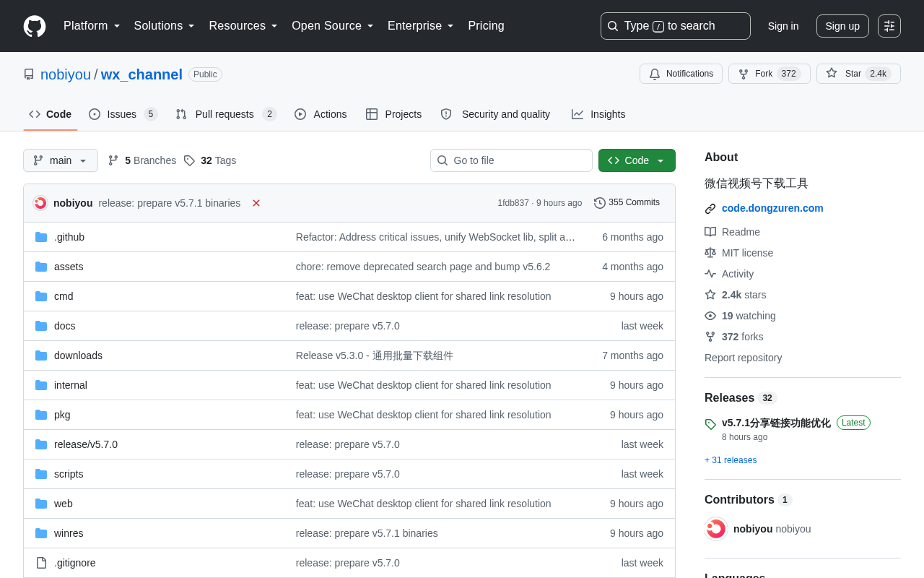Viewport: 924px width, 578px height.
Task: Open the Security and quality tab
Action: point(495,114)
